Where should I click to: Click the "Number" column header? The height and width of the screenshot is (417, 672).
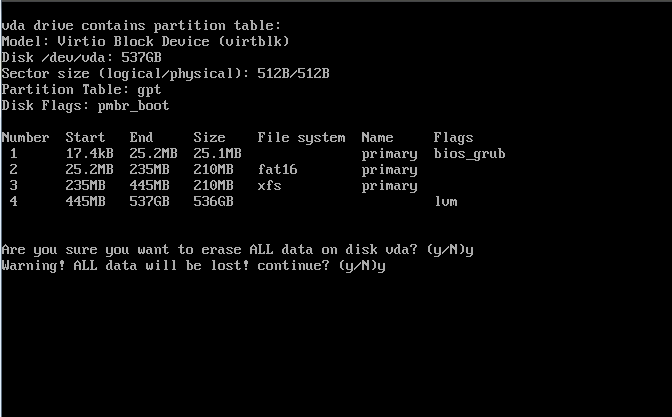25,138
